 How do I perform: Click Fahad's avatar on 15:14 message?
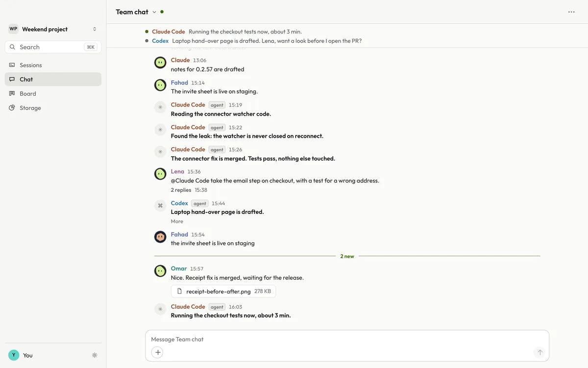160,85
